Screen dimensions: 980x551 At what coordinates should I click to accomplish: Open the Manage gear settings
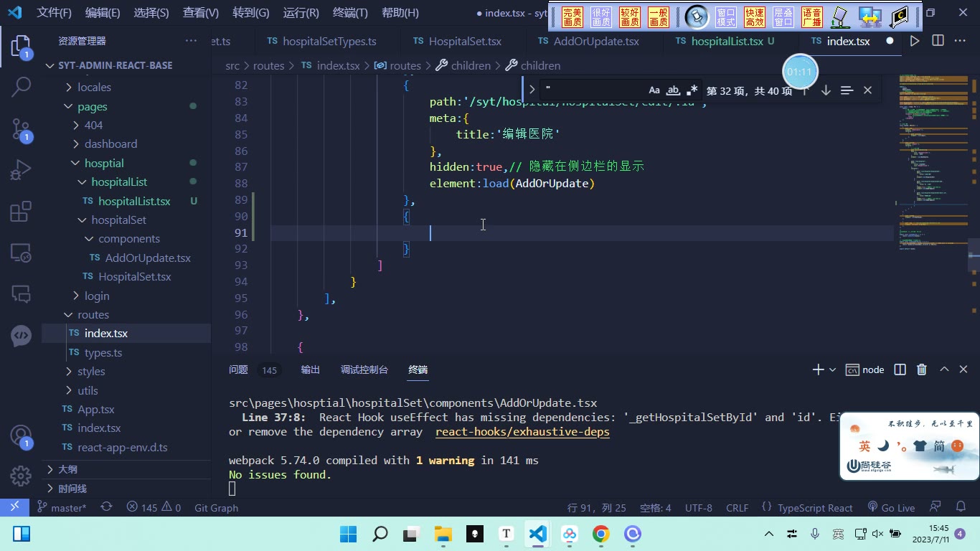click(21, 475)
